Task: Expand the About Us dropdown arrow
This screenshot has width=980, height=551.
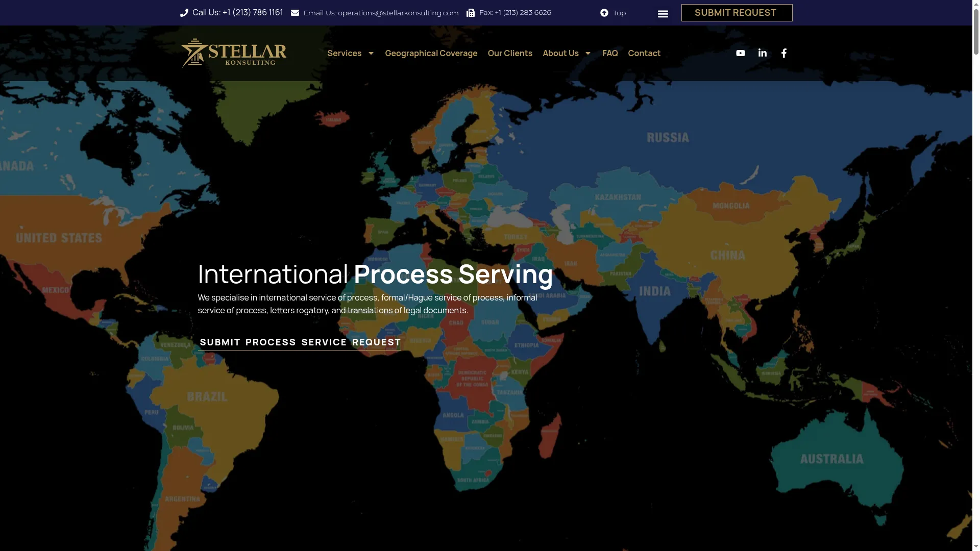Action: click(x=588, y=53)
